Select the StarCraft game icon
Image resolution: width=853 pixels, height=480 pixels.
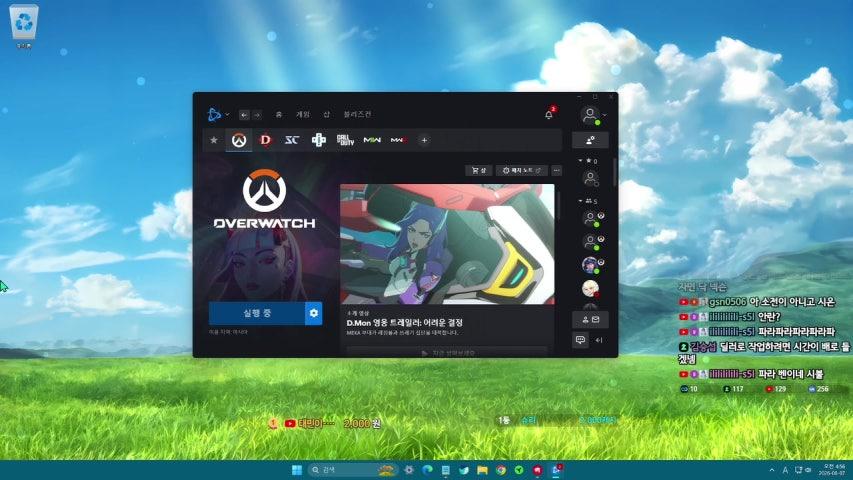(292, 140)
